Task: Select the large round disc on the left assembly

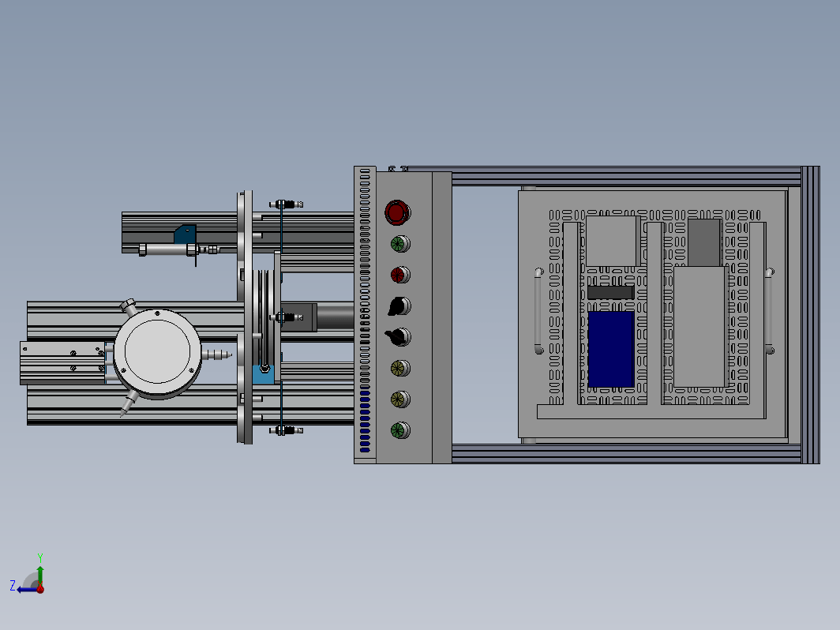Action: 157,352
